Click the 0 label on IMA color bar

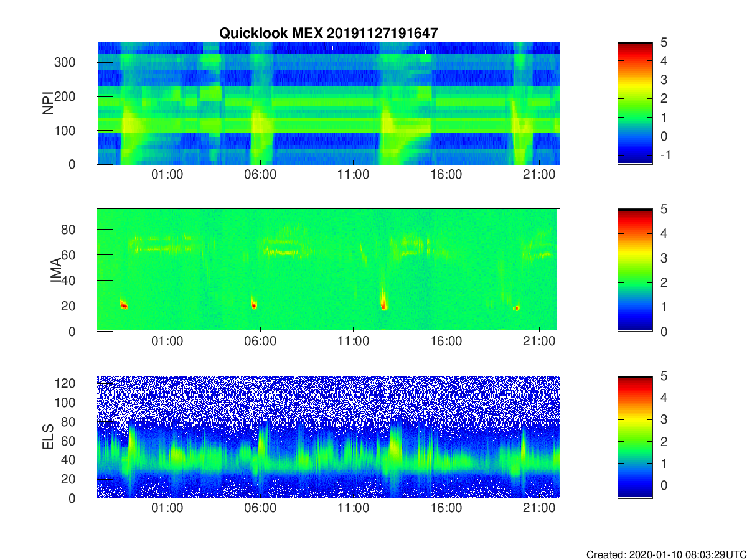tap(664, 331)
